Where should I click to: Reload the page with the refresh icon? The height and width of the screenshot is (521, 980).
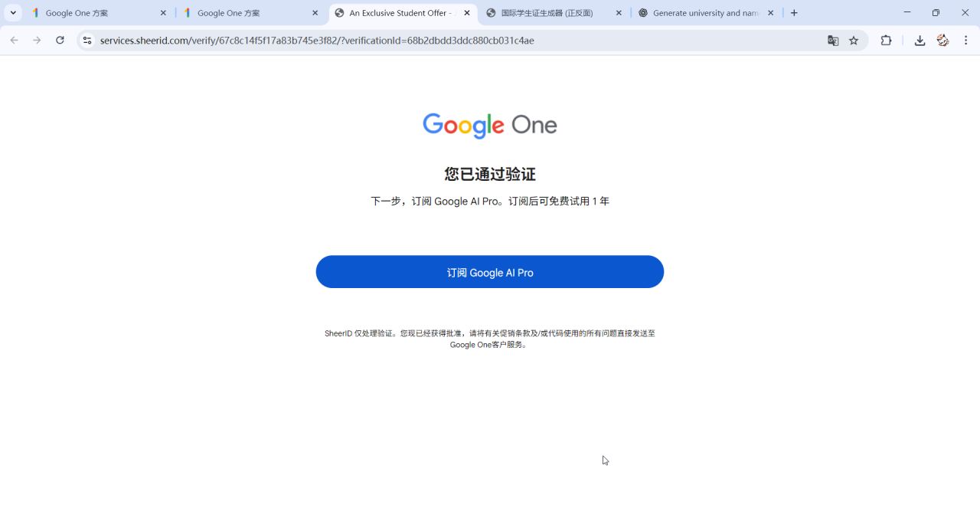tap(60, 41)
